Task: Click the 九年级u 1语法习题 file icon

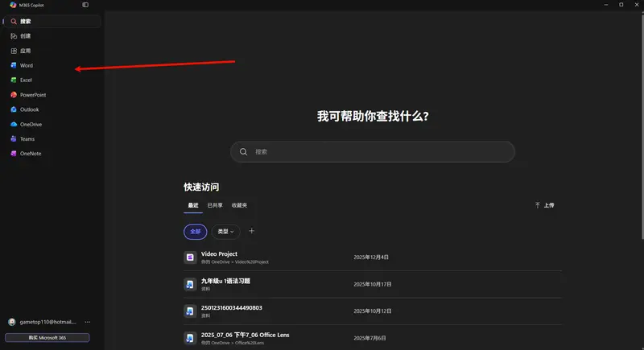Action: pos(190,284)
